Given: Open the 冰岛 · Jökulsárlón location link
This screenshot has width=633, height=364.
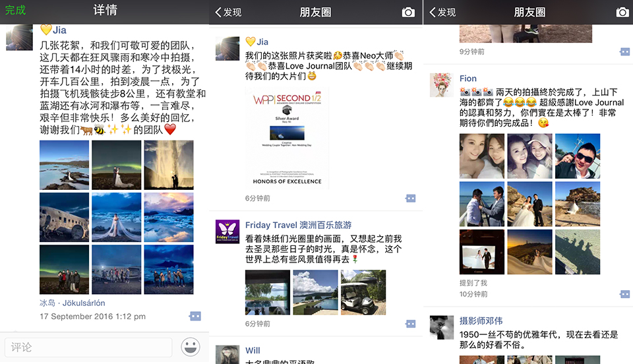Looking at the screenshot, I should click(x=73, y=303).
